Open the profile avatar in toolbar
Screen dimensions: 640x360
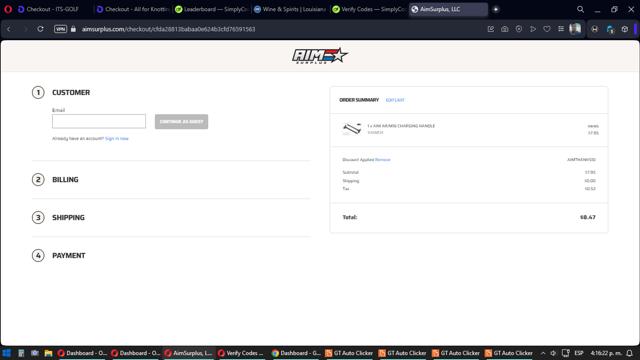point(575,29)
